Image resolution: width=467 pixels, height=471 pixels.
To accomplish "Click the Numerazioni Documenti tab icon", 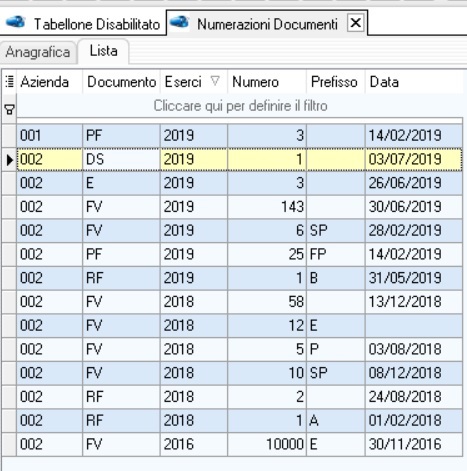I will pyautogui.click(x=180, y=22).
